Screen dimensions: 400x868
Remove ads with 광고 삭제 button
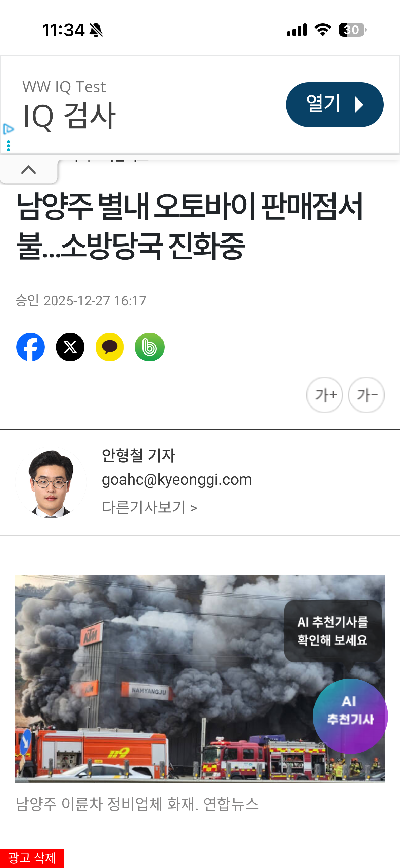pos(32,858)
